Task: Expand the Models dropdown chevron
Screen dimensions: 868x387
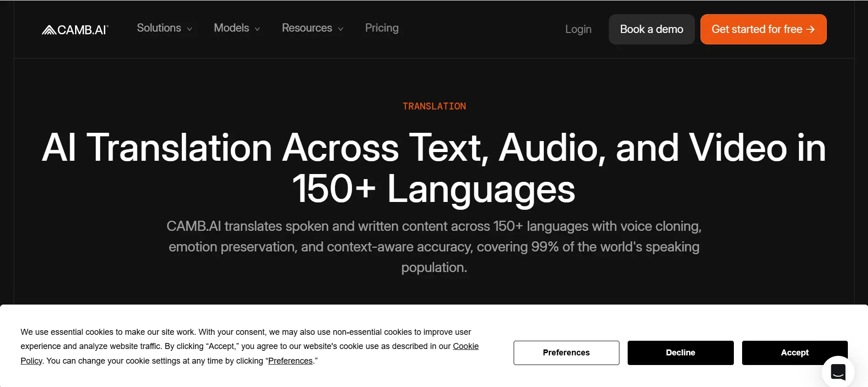Action: [x=257, y=29]
